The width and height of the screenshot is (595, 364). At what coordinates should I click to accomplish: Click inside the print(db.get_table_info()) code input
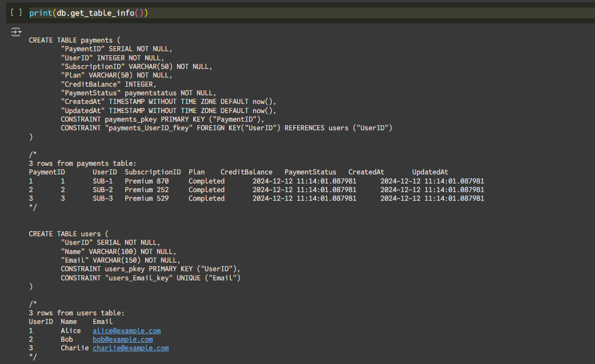[x=311, y=13]
